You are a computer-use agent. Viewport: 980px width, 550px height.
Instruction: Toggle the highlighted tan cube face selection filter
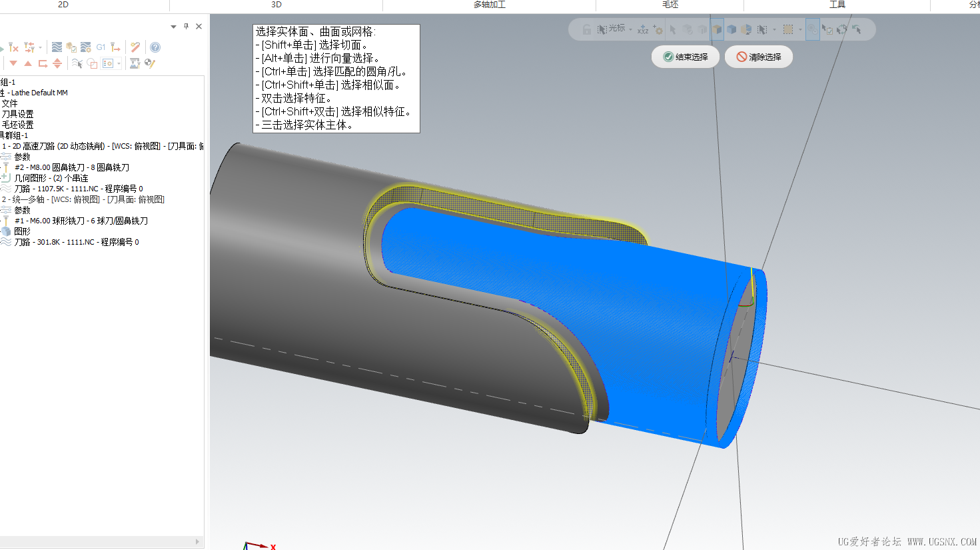coord(717,29)
